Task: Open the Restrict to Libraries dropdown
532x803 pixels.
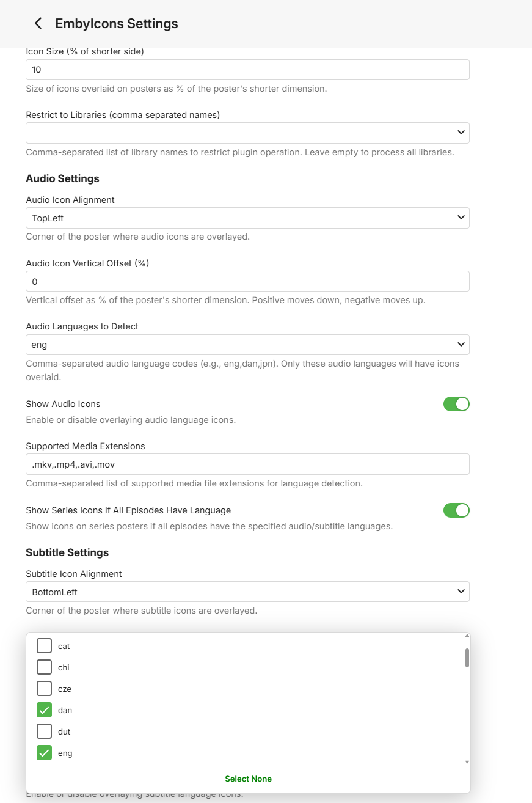Action: click(247, 133)
